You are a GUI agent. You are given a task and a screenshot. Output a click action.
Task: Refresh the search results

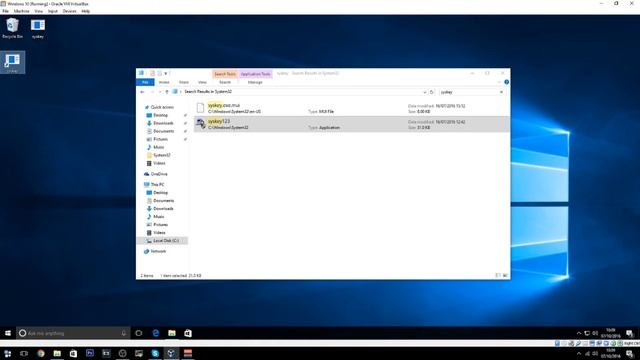432,92
